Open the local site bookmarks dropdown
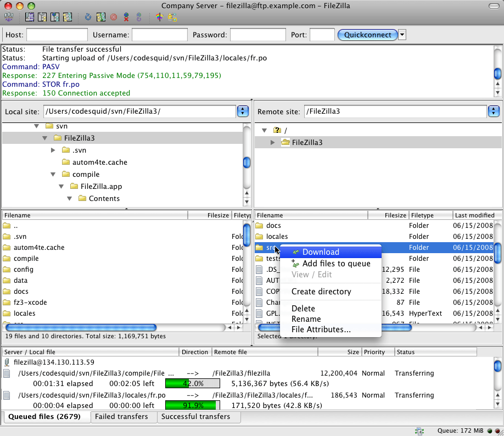Screen dimensions: 504x436 click(x=243, y=111)
